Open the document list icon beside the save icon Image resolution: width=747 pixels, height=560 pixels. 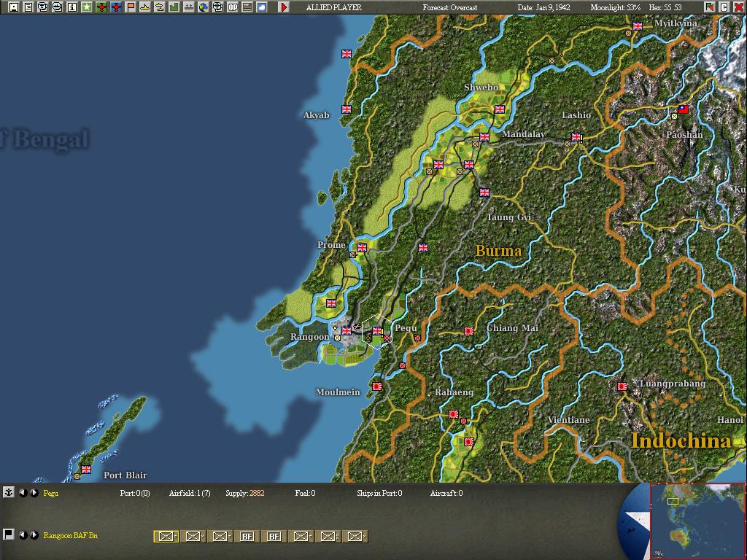pos(28,7)
